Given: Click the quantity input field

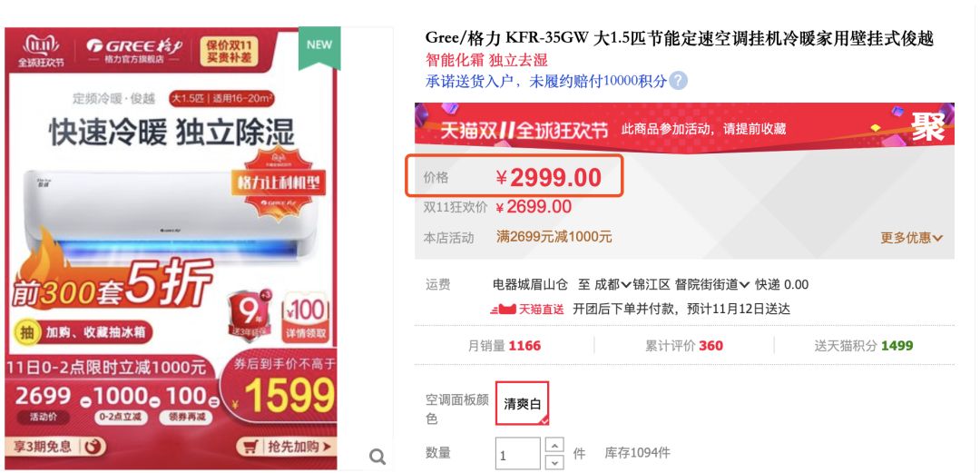Looking at the screenshot, I should pos(518,454).
